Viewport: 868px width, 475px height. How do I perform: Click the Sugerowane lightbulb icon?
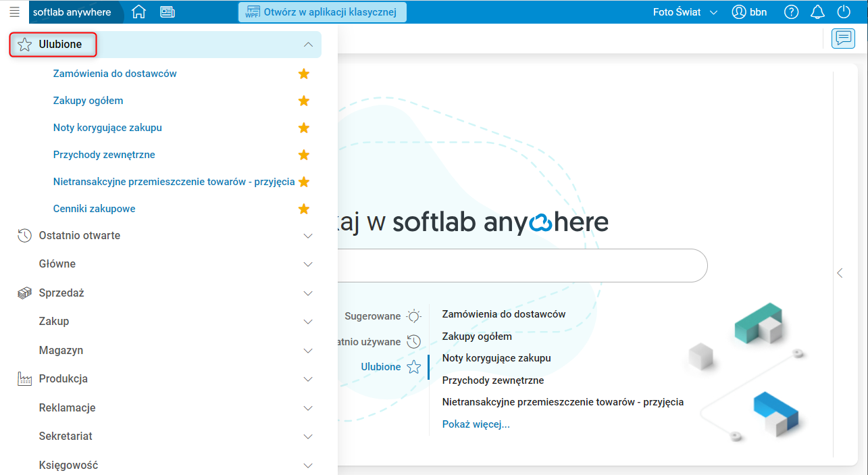click(413, 316)
